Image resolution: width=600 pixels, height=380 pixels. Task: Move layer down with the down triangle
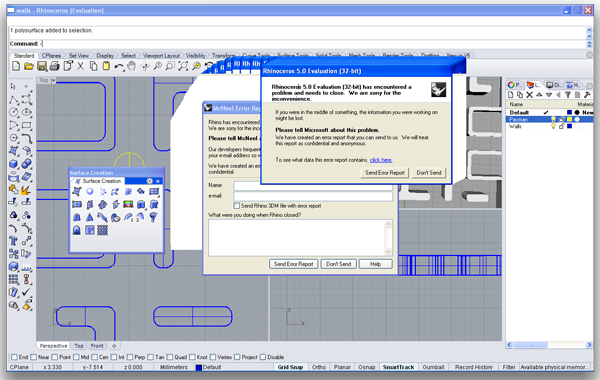point(549,95)
